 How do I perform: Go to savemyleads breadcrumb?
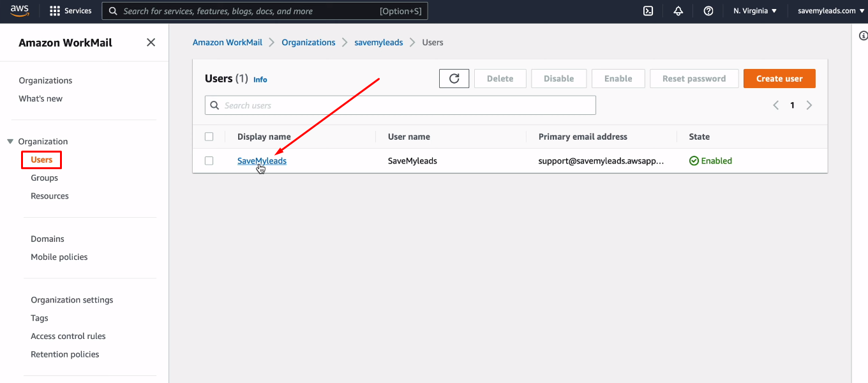tap(379, 42)
